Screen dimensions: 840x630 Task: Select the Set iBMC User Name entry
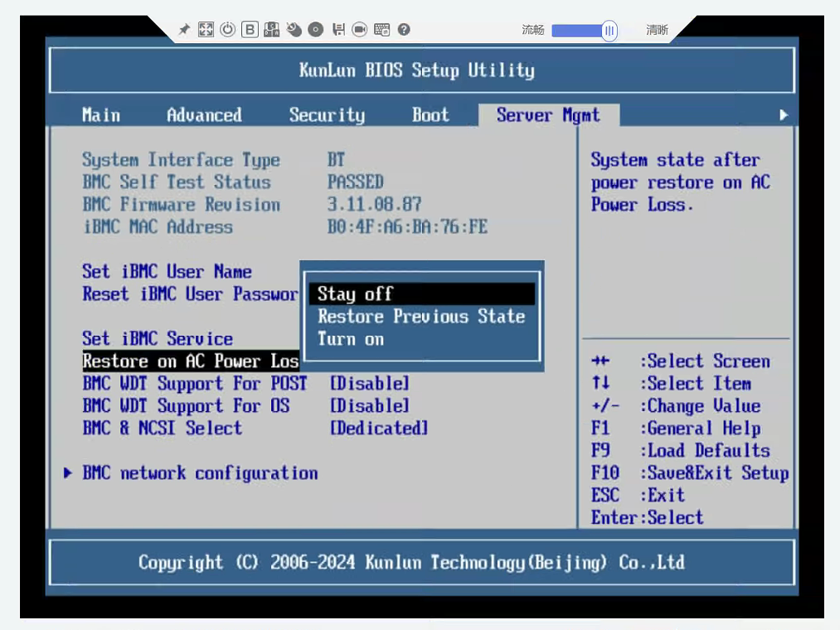pos(167,272)
